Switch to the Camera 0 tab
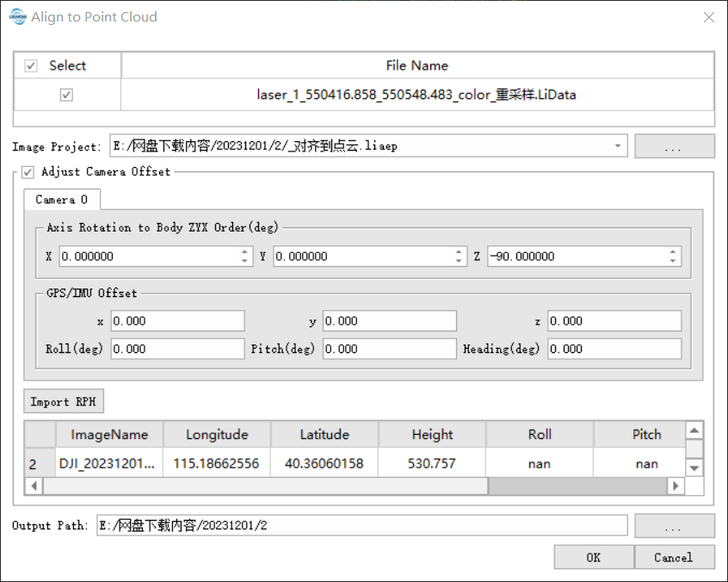This screenshot has width=728, height=582. [61, 200]
